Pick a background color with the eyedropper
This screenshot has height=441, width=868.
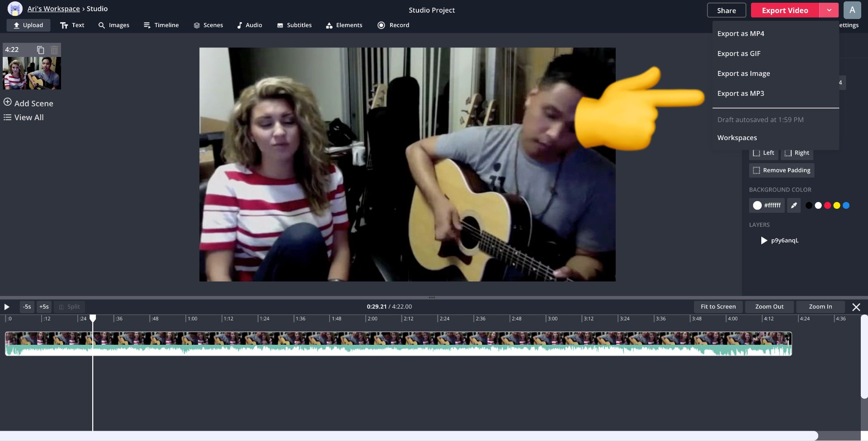pos(793,205)
